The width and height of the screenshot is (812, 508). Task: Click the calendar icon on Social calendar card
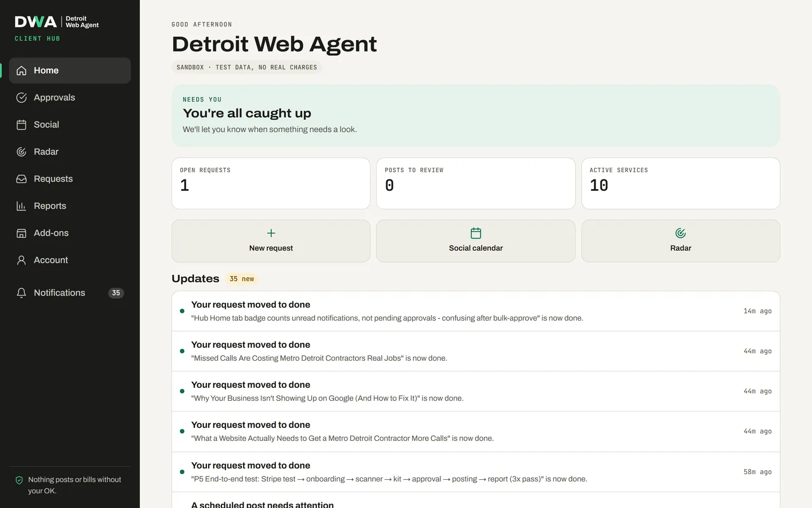point(476,233)
